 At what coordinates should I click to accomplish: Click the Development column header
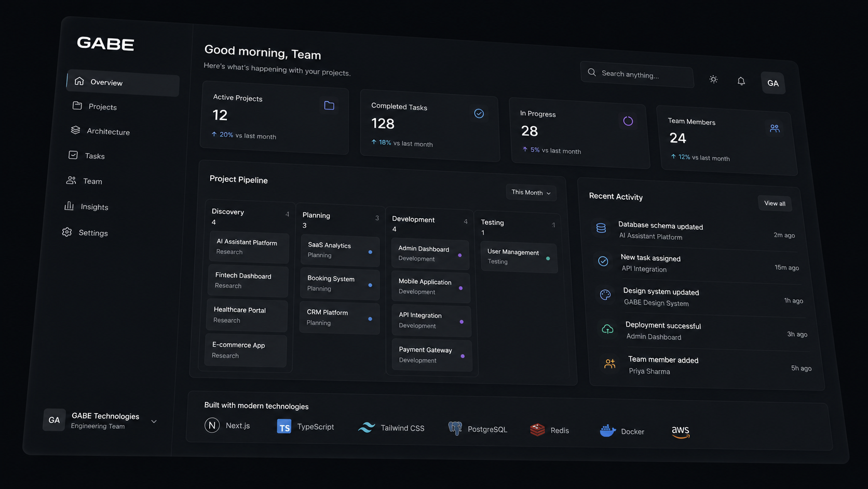413,219
